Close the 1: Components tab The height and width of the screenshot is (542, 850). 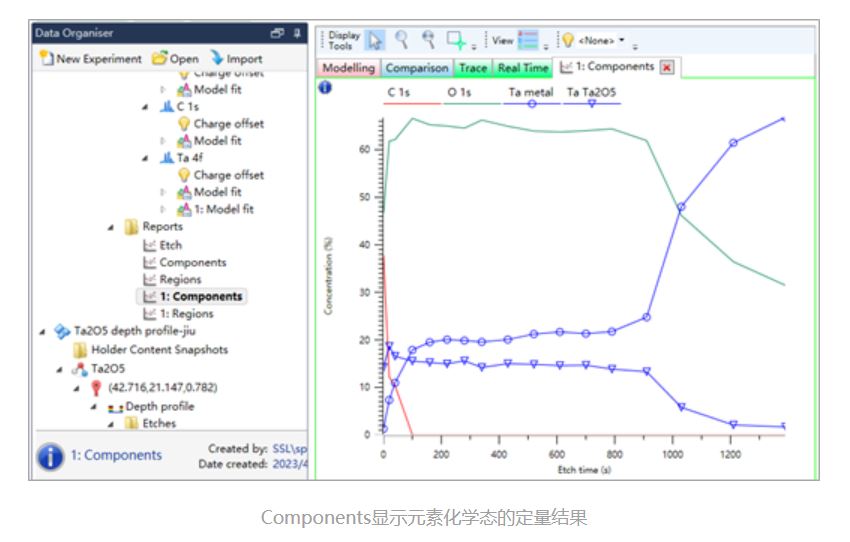tap(667, 68)
